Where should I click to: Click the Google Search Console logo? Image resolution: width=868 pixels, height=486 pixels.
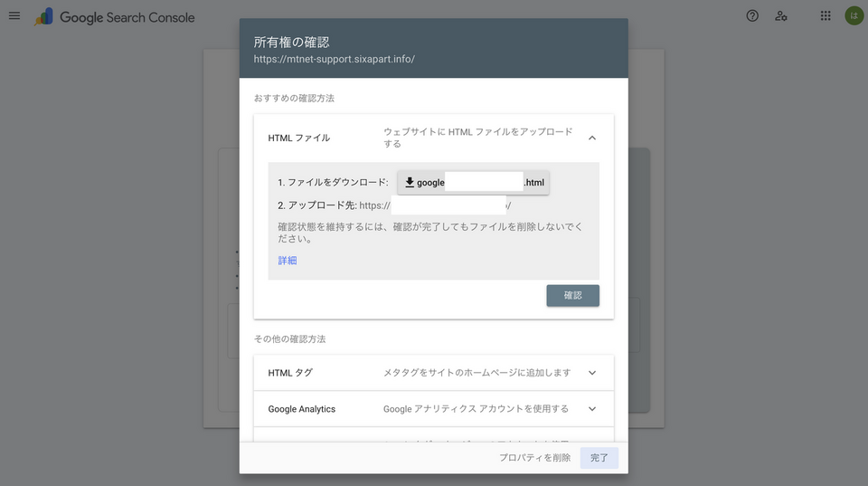point(43,16)
